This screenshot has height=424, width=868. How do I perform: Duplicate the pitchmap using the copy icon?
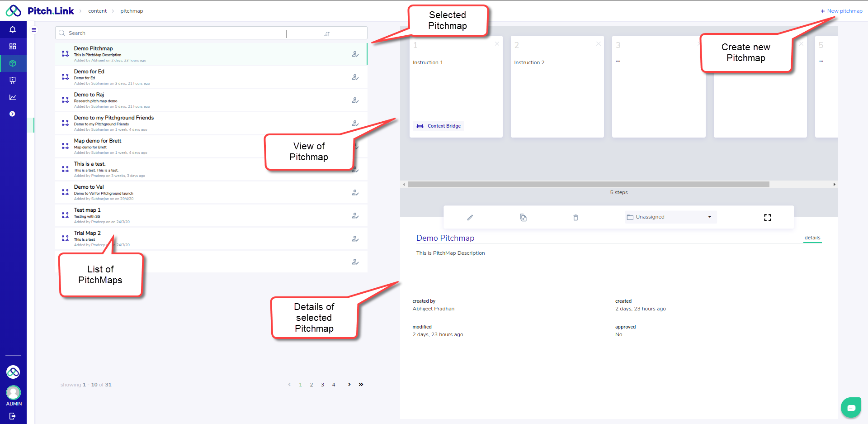click(x=523, y=218)
